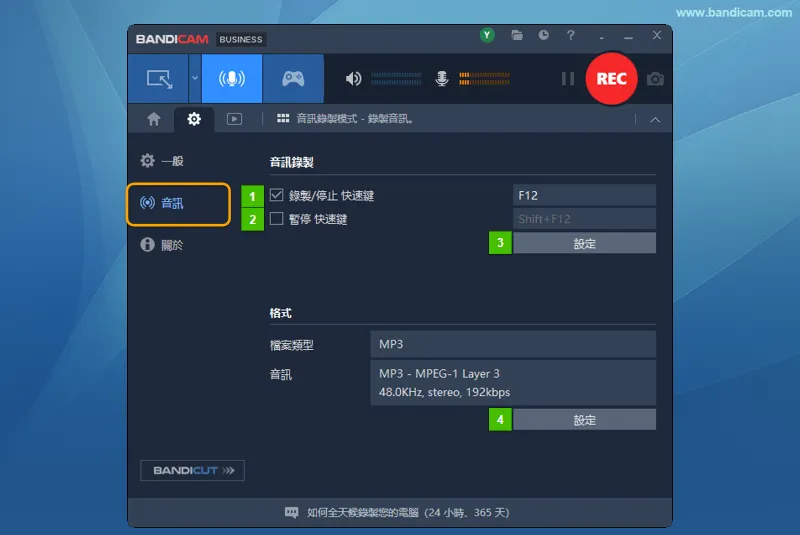This screenshot has height=535, width=800.
Task: Select audio-only recording mode icon
Action: pos(232,79)
